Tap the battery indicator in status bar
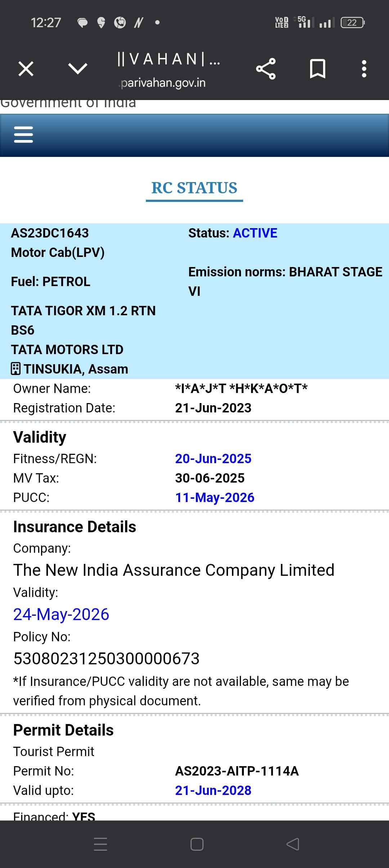The width and height of the screenshot is (389, 868). [352, 23]
